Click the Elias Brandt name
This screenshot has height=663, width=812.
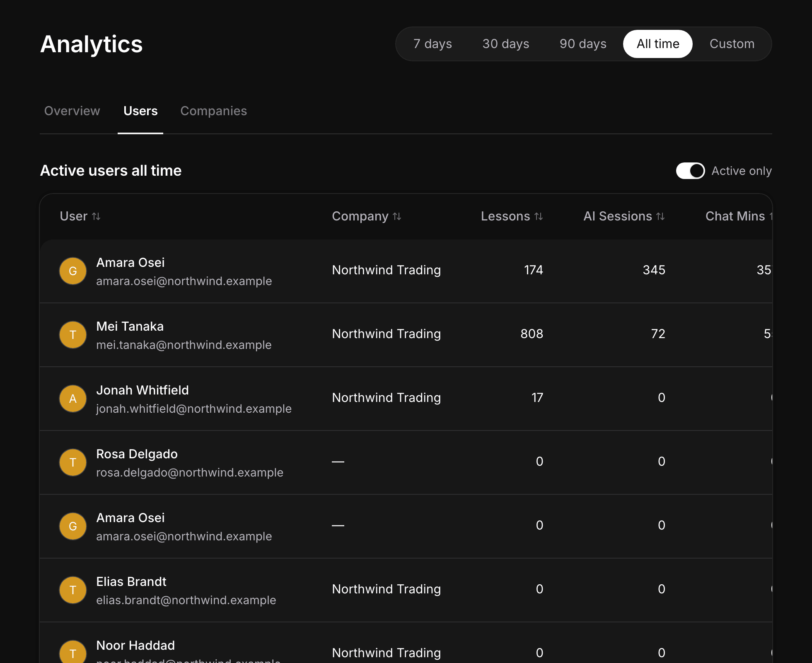(x=131, y=582)
